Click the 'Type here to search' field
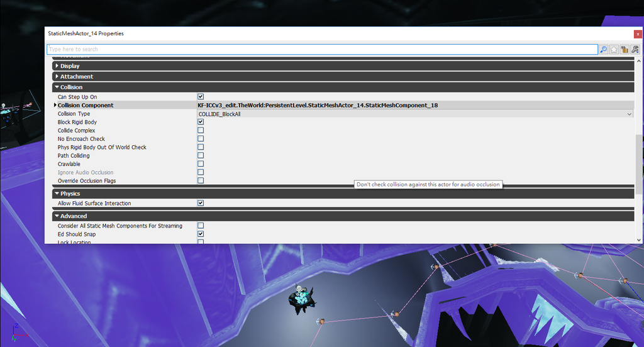 pyautogui.click(x=321, y=50)
